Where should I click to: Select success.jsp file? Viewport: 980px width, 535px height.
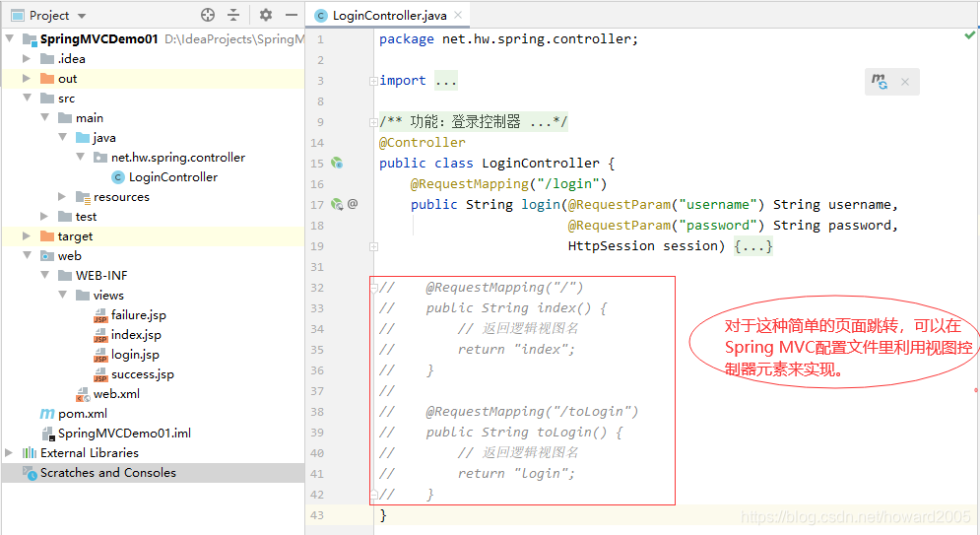pyautogui.click(x=143, y=374)
